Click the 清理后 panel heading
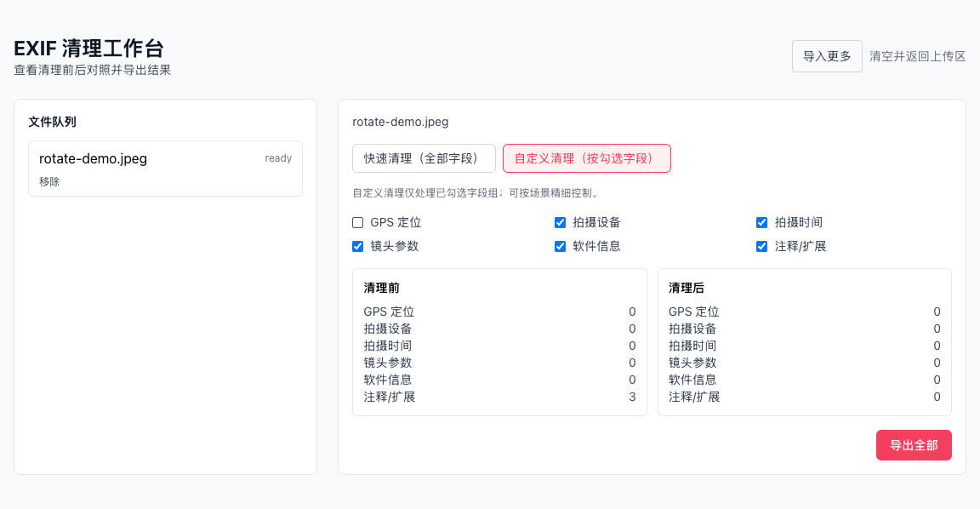This screenshot has height=509, width=980. click(x=684, y=288)
